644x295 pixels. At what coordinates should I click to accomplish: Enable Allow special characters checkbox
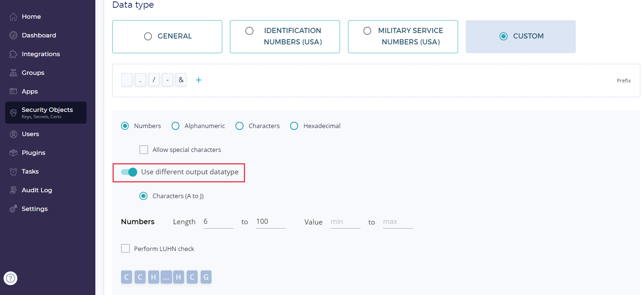coord(144,150)
